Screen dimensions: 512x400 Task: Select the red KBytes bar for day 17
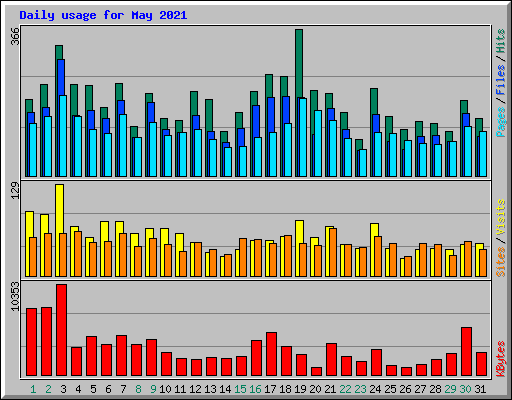click(x=271, y=354)
